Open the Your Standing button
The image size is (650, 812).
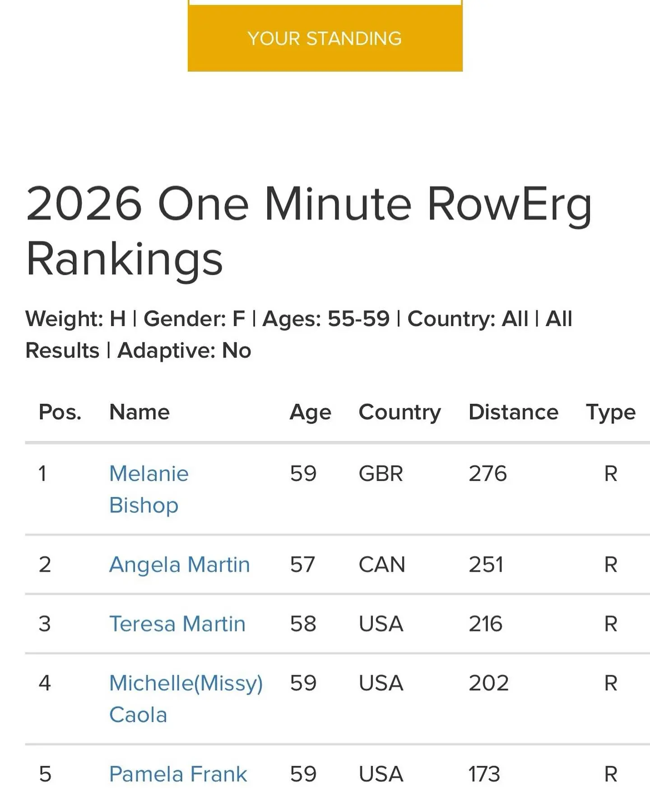pyautogui.click(x=325, y=38)
